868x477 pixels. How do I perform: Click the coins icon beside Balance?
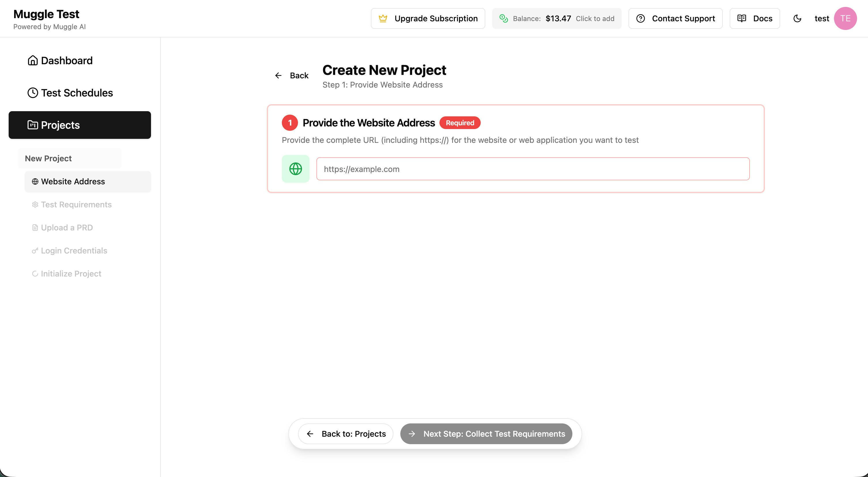coord(503,18)
